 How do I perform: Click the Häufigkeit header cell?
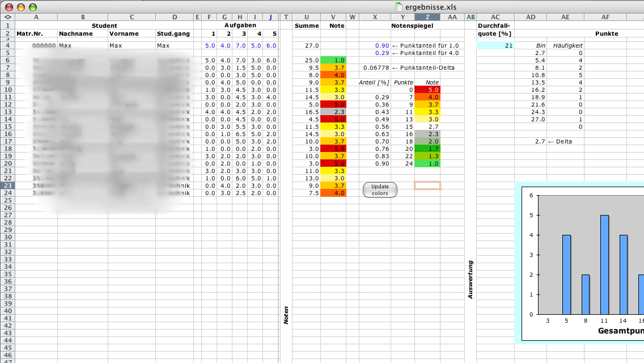[565, 45]
